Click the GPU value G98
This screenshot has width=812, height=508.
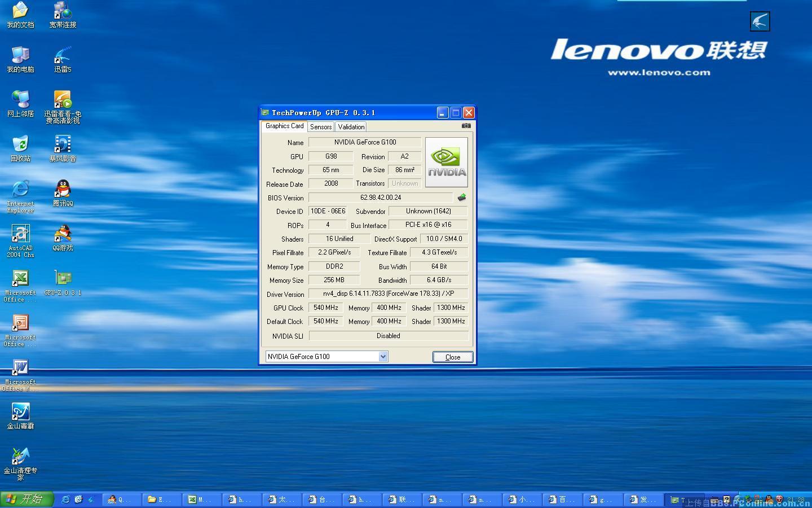pos(331,156)
